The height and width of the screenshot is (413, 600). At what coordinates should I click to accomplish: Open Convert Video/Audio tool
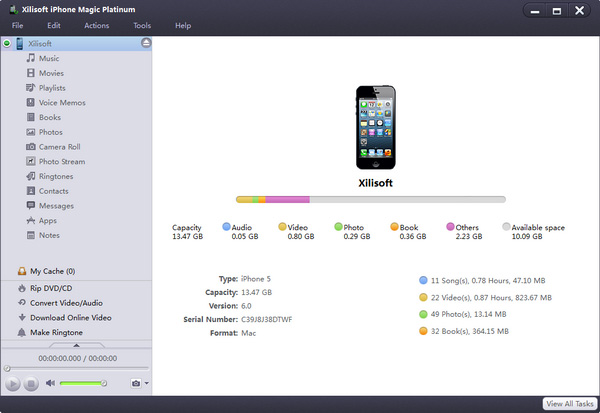66,303
